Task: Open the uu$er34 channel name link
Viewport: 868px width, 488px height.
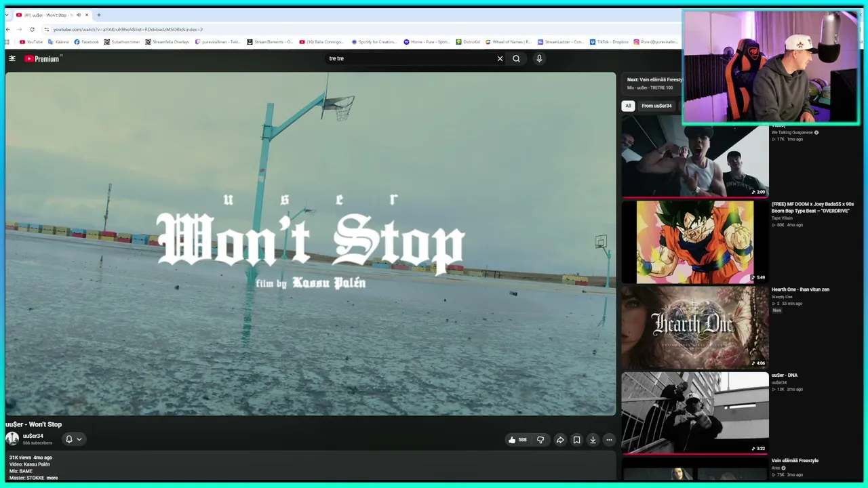Action: tap(33, 436)
